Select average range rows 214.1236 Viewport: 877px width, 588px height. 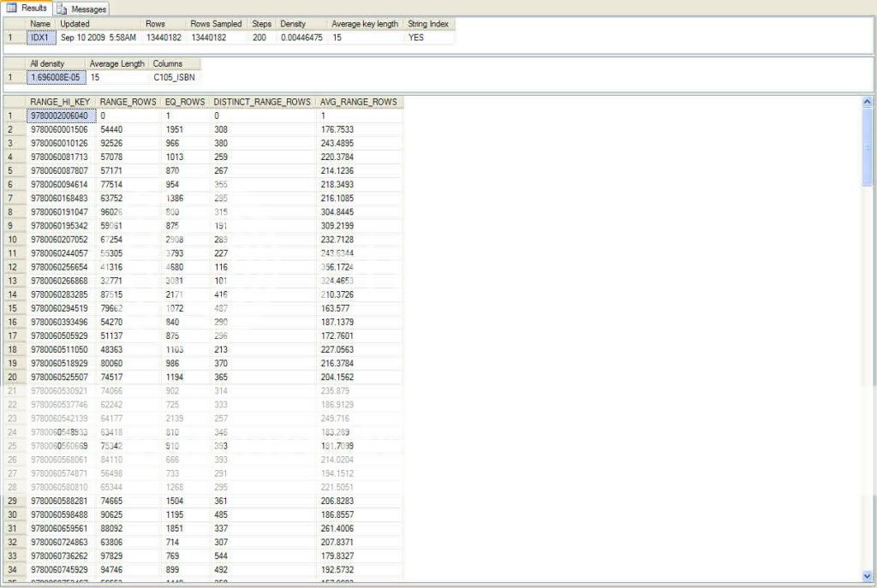[x=359, y=170]
